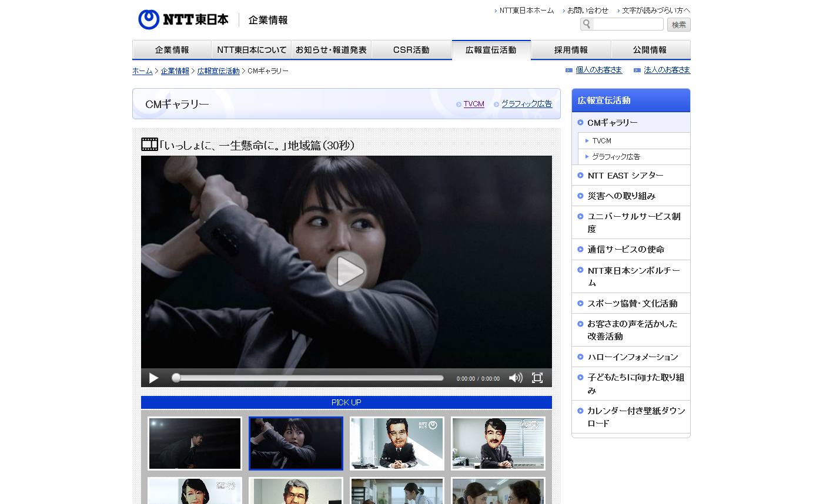Select highlighted thumbnail of woman with bat
Image resolution: width=823 pixels, height=504 pixels.
tap(296, 443)
